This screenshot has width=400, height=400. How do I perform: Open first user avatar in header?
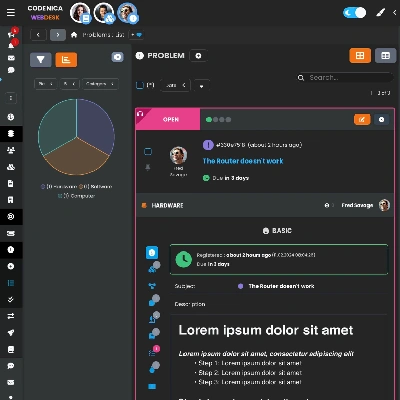(80, 13)
